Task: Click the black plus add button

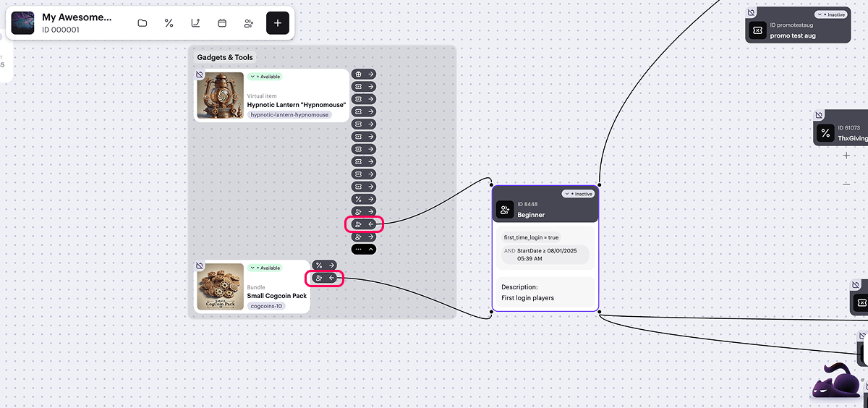Action: coord(278,23)
